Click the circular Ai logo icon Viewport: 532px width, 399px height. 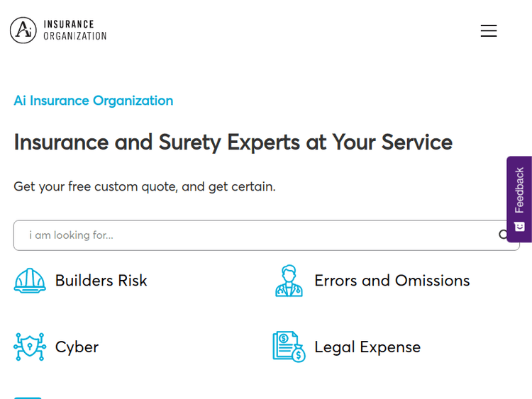[23, 30]
